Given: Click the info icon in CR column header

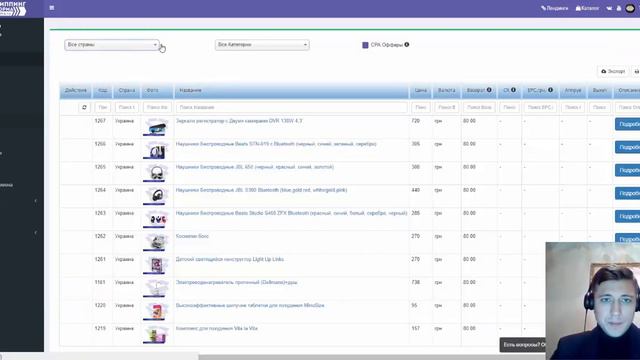Looking at the screenshot, I should click(x=513, y=90).
